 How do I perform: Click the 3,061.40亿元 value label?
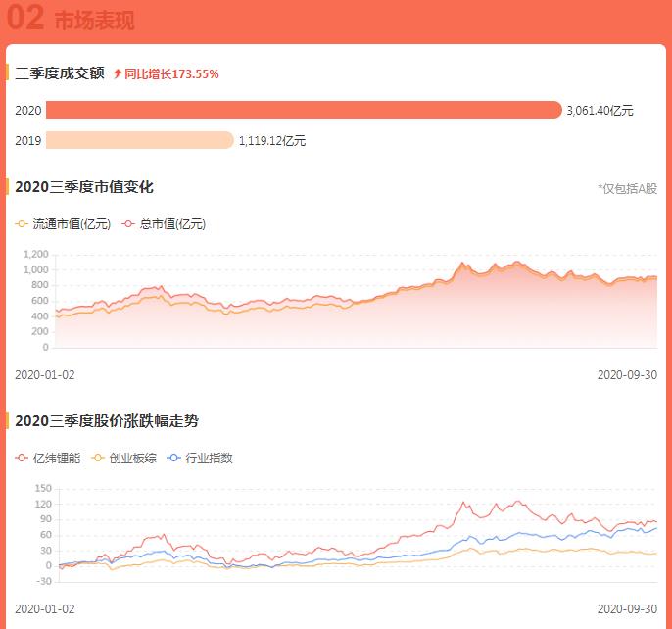click(x=600, y=111)
